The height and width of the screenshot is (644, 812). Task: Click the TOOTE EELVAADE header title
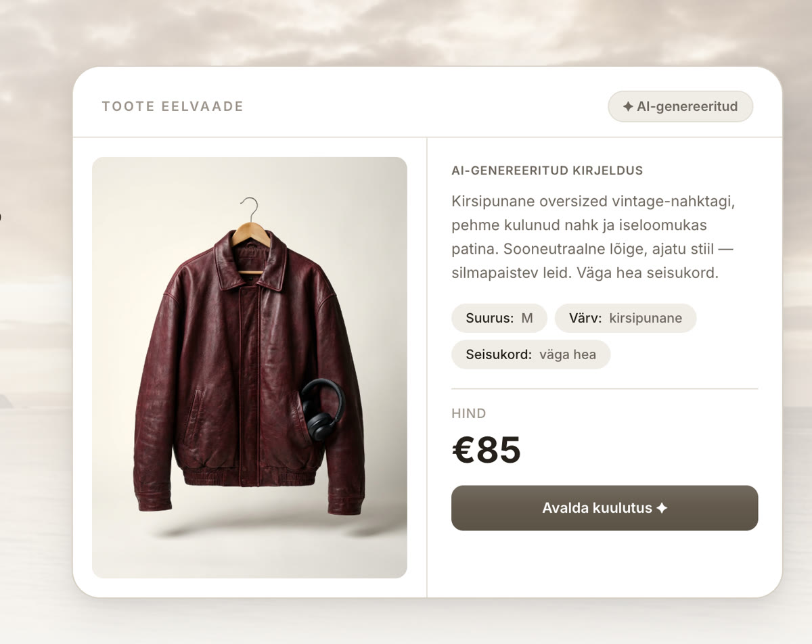(x=173, y=106)
